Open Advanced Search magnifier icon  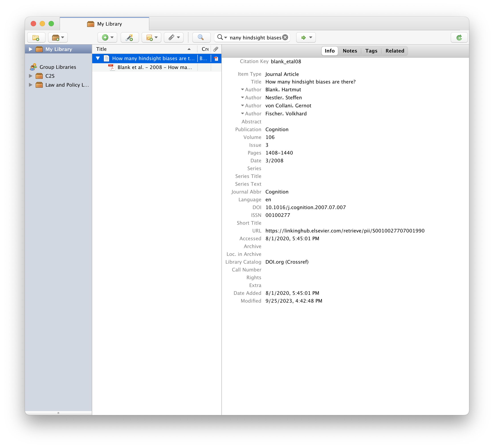[201, 37]
